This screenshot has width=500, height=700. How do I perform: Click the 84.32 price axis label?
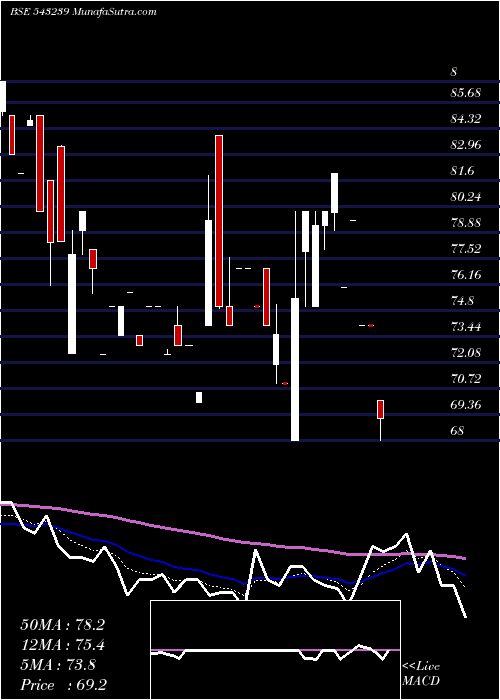coord(466,119)
